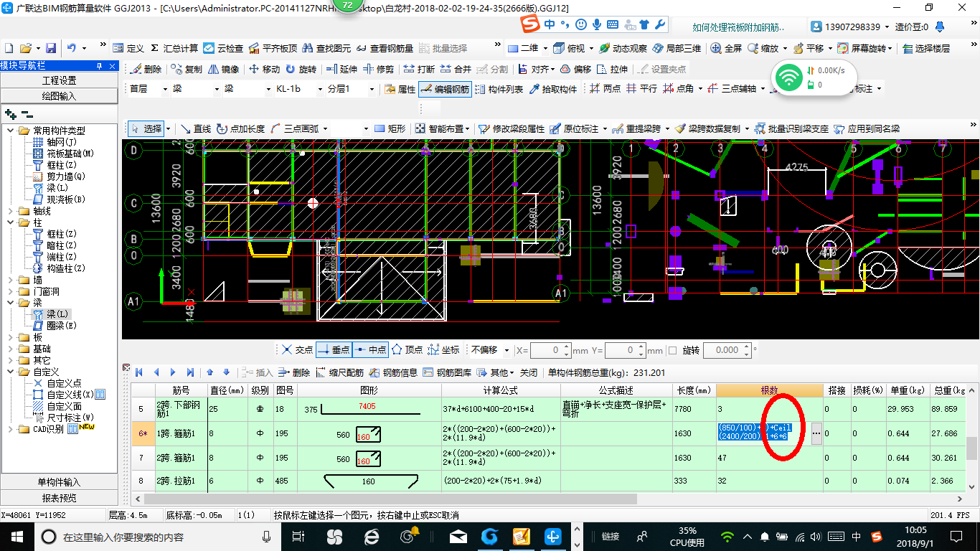Select 修剪 trim tool

click(378, 69)
